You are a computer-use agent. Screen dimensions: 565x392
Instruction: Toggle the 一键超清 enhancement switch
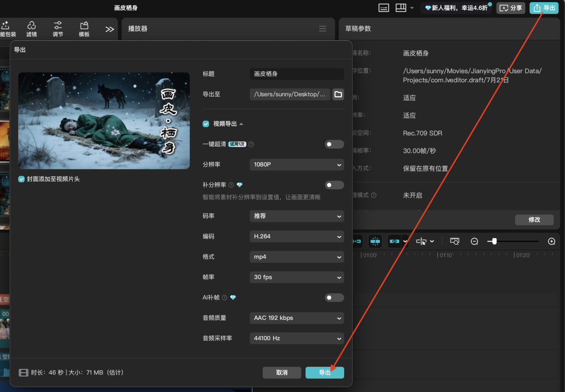coord(334,144)
